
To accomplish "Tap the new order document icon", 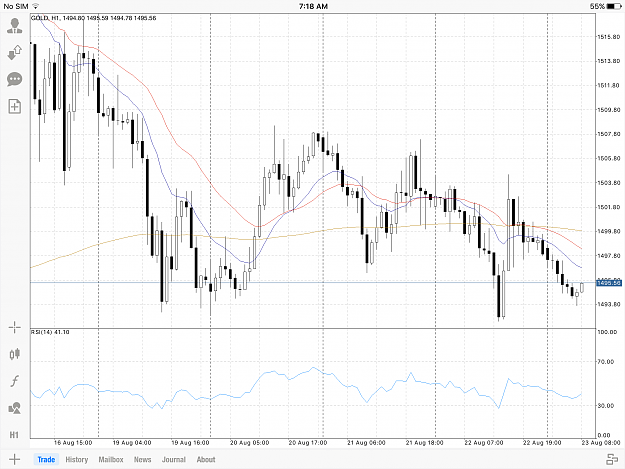I will tap(14, 106).
